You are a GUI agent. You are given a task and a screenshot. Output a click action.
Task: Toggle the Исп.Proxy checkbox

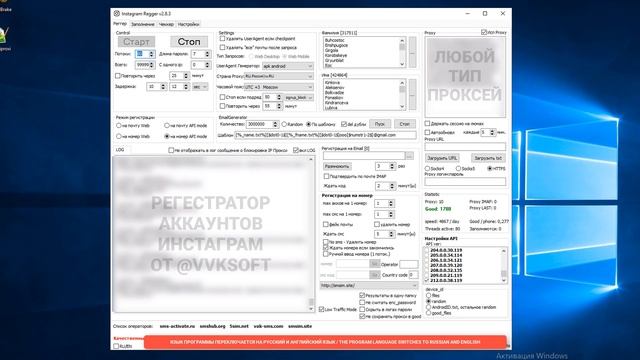(484, 32)
